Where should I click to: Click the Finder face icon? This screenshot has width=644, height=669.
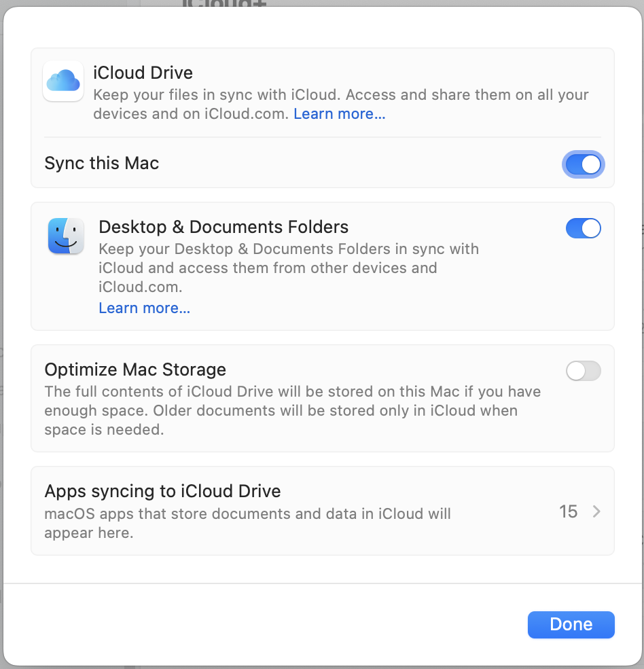tap(66, 236)
